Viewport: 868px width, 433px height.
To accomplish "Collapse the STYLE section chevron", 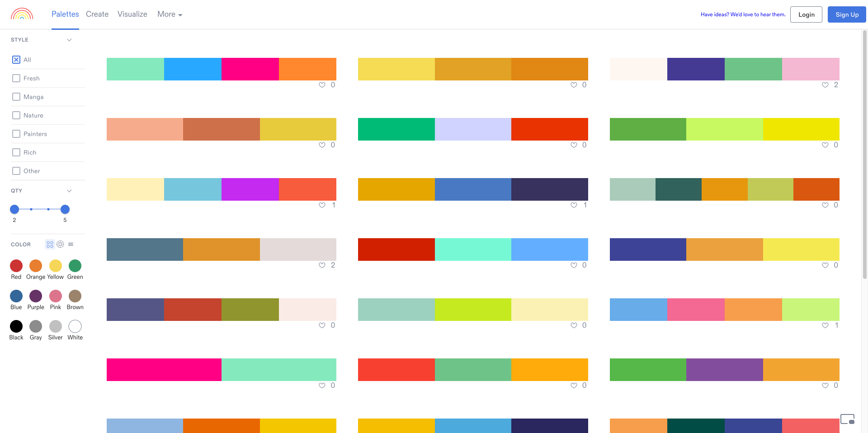I will (x=69, y=40).
